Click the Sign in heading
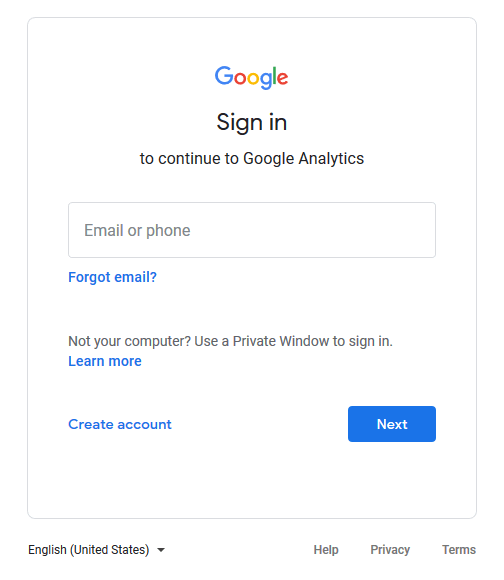The width and height of the screenshot is (504, 580). pyautogui.click(x=251, y=122)
